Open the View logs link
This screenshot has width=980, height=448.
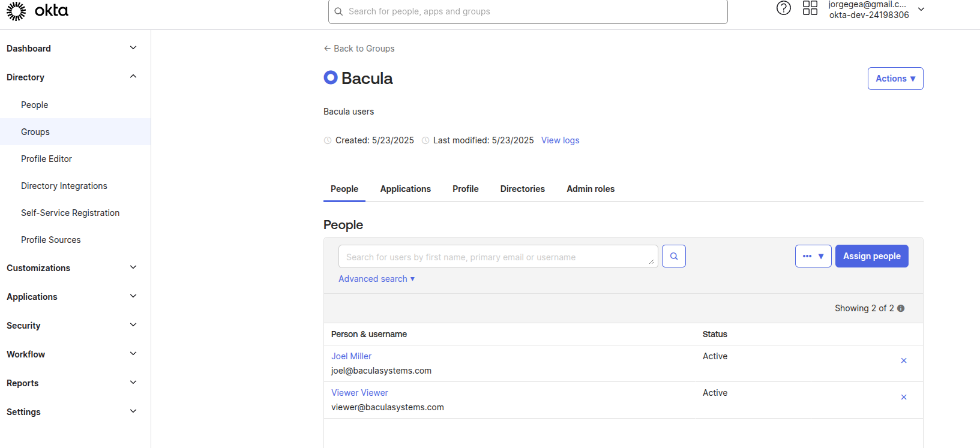pyautogui.click(x=560, y=140)
